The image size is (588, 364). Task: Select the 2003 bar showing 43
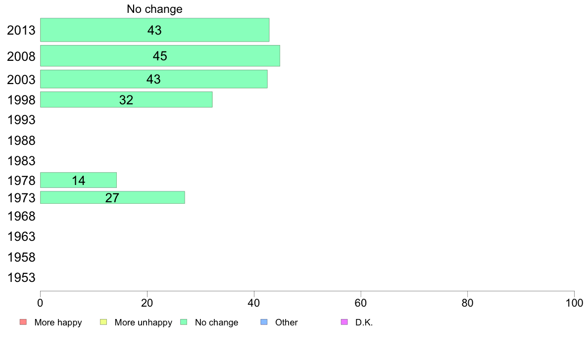pos(154,79)
